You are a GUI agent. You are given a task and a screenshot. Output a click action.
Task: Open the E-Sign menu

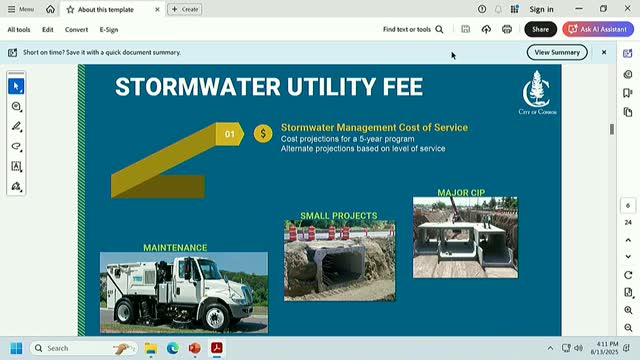[x=109, y=29]
